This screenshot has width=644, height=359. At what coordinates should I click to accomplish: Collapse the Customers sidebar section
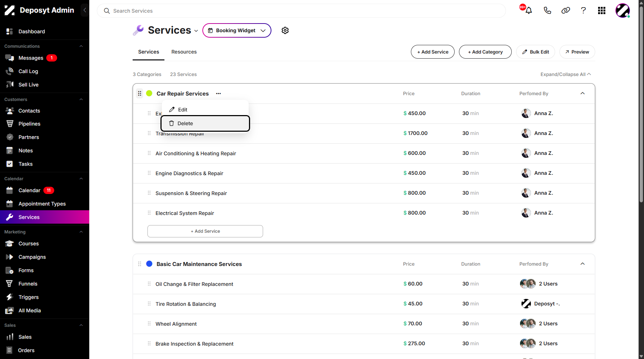[x=81, y=100]
